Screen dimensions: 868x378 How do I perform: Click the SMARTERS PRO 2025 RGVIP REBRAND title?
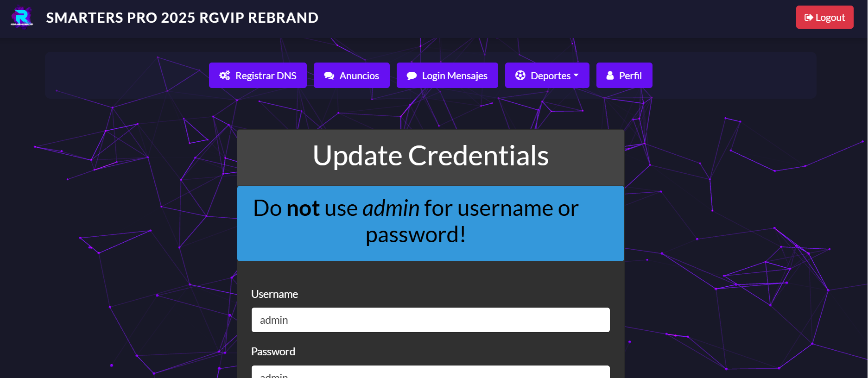coord(182,18)
